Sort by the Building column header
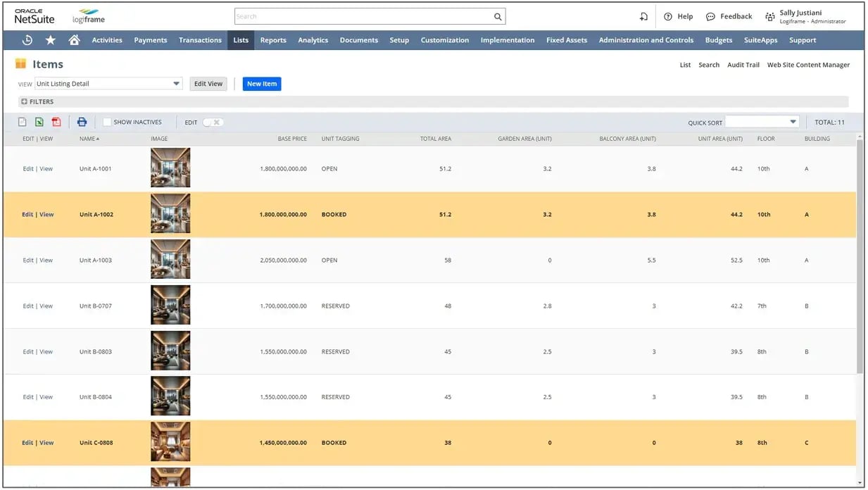The image size is (868, 490). point(817,139)
